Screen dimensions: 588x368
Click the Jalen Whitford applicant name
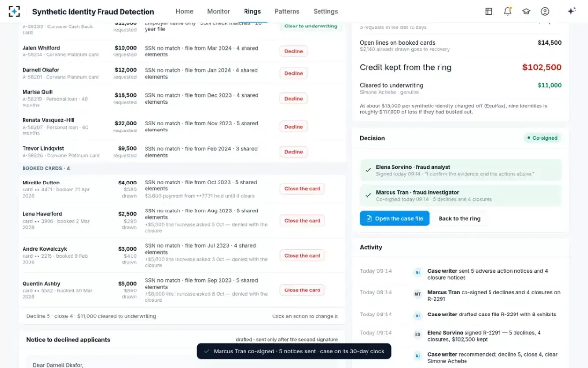click(41, 48)
